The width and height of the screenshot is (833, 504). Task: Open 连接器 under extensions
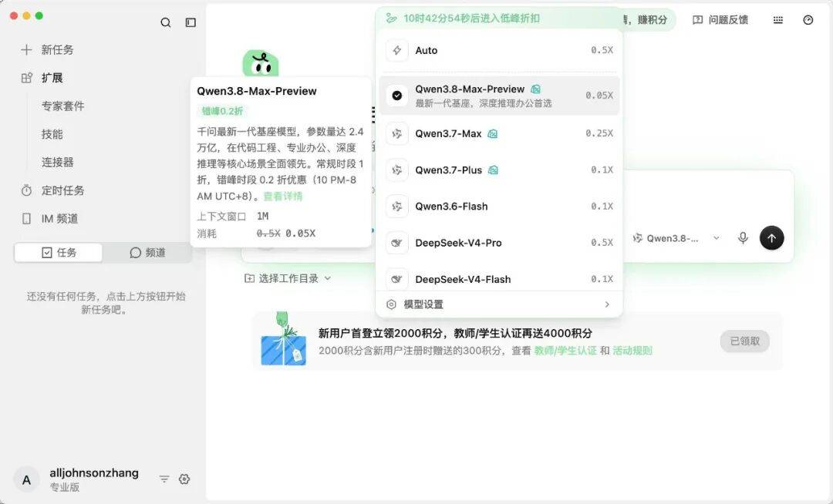point(57,163)
